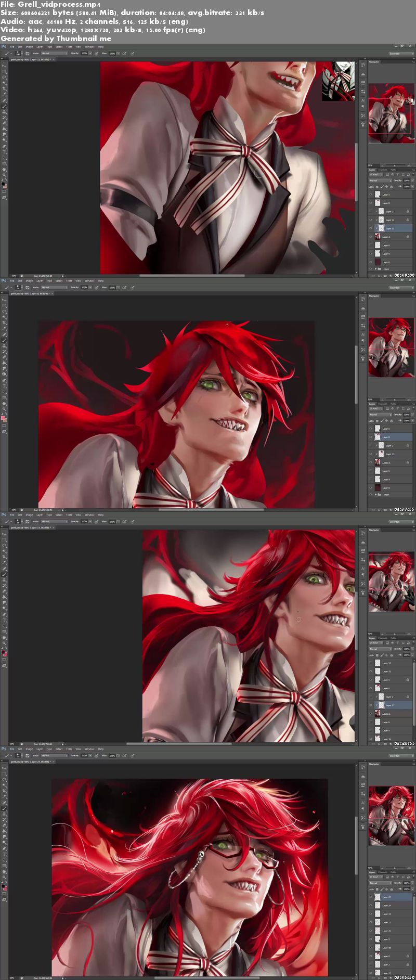Select the Eyedropper tool in the 00:49:00 frame
Screen dimensions: 416x980
(x=4, y=94)
